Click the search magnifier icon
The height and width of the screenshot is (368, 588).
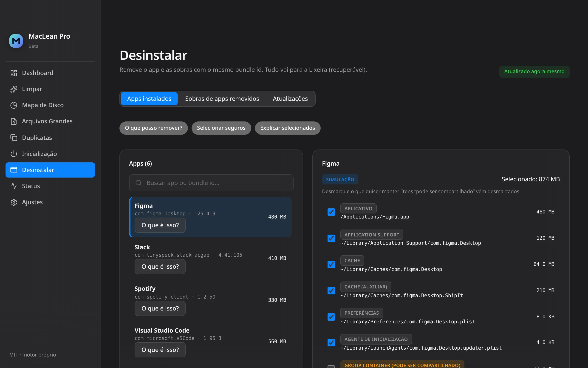pyautogui.click(x=139, y=183)
